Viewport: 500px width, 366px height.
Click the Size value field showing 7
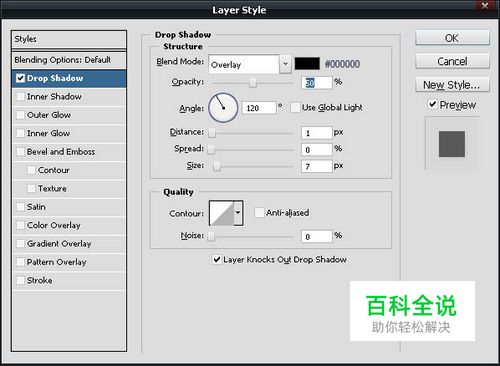pyautogui.click(x=317, y=166)
